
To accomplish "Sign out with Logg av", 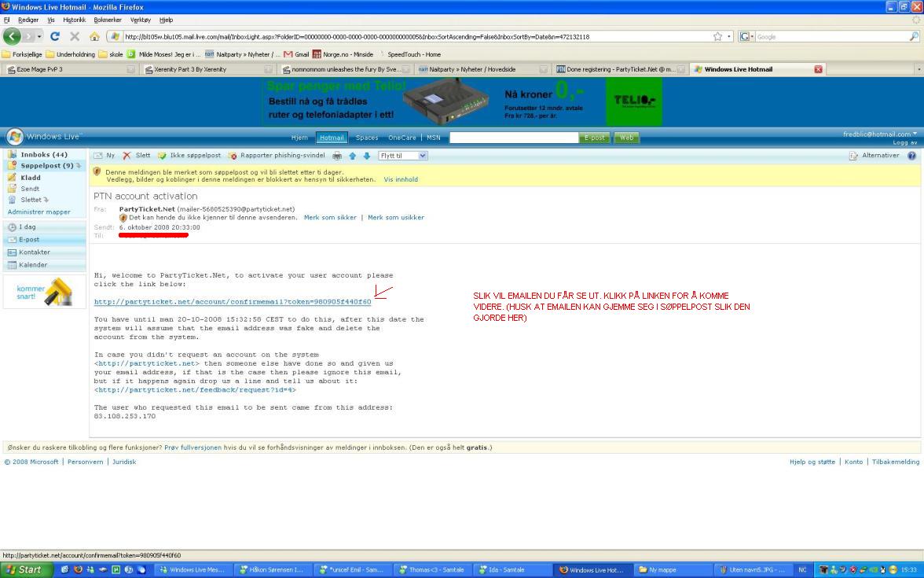I will [x=904, y=142].
